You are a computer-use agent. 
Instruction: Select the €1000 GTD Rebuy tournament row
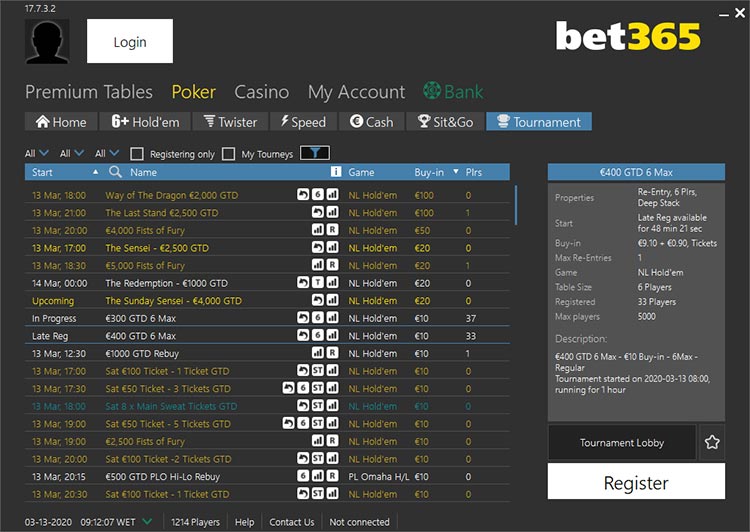click(267, 354)
